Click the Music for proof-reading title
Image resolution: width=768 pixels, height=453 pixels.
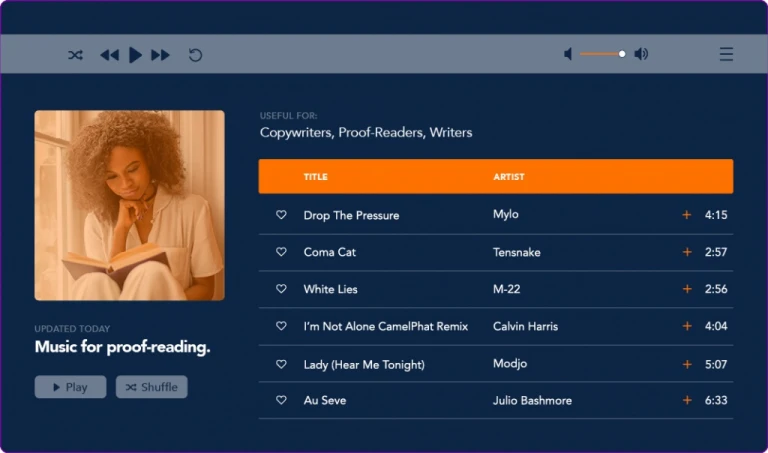point(122,347)
